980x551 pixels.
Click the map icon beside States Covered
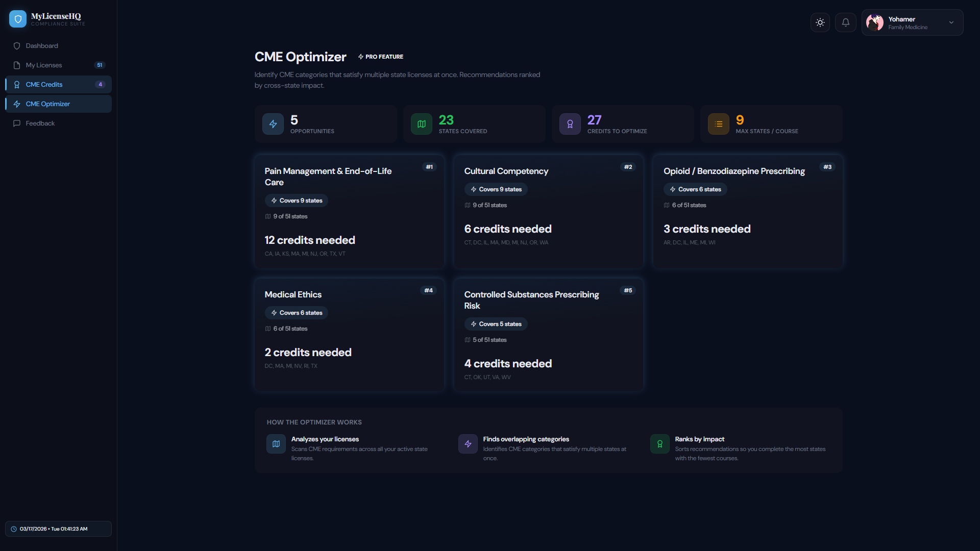pos(421,123)
